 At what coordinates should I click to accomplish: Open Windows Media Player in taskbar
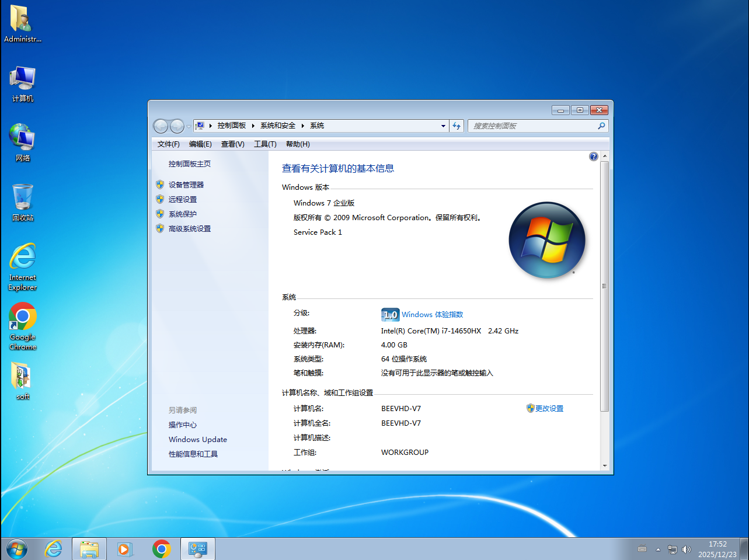(x=125, y=549)
